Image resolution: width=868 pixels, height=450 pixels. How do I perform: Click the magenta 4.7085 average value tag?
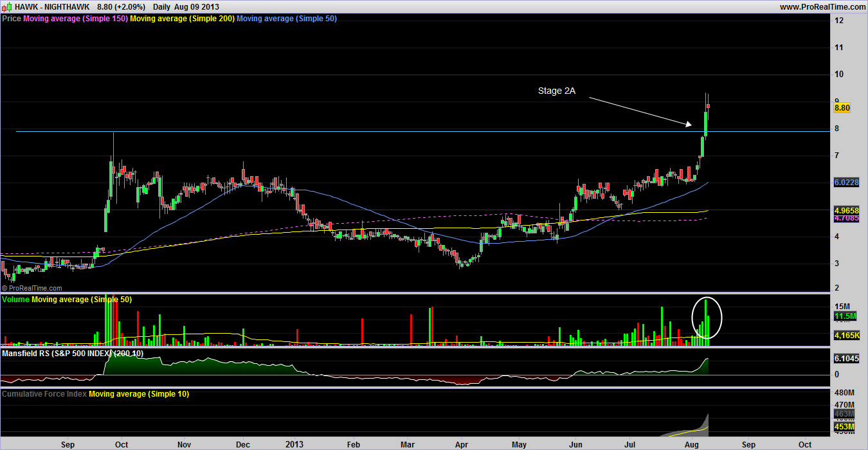coord(846,219)
